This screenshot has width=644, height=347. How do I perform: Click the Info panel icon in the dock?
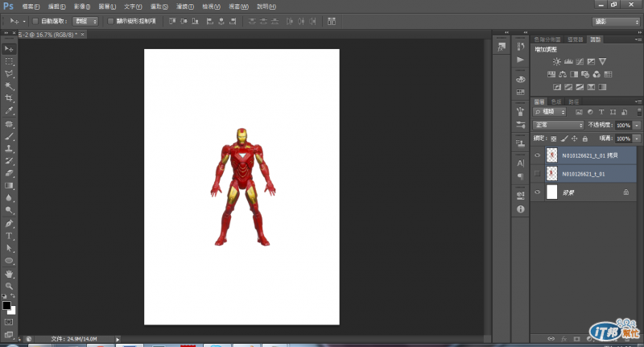(x=519, y=209)
